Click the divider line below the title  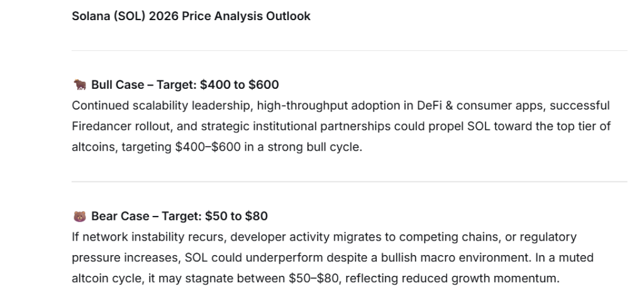tap(349, 50)
